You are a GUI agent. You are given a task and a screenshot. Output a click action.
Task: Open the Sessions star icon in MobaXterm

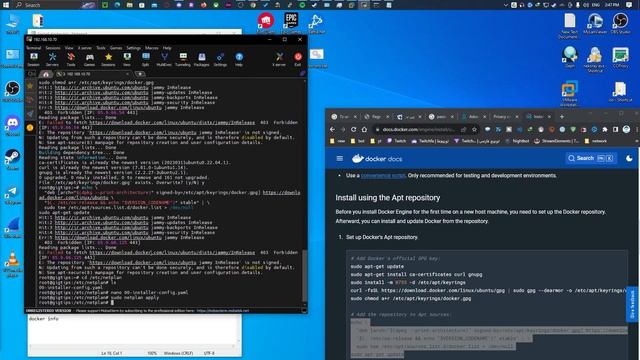click(108, 59)
